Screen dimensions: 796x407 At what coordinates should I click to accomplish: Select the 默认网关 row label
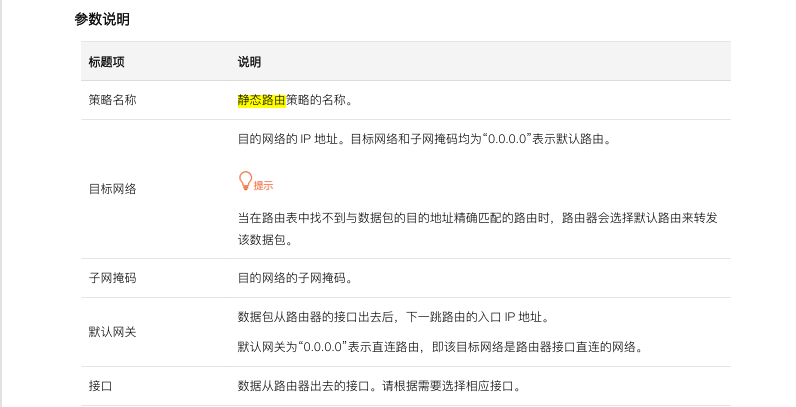coord(112,331)
